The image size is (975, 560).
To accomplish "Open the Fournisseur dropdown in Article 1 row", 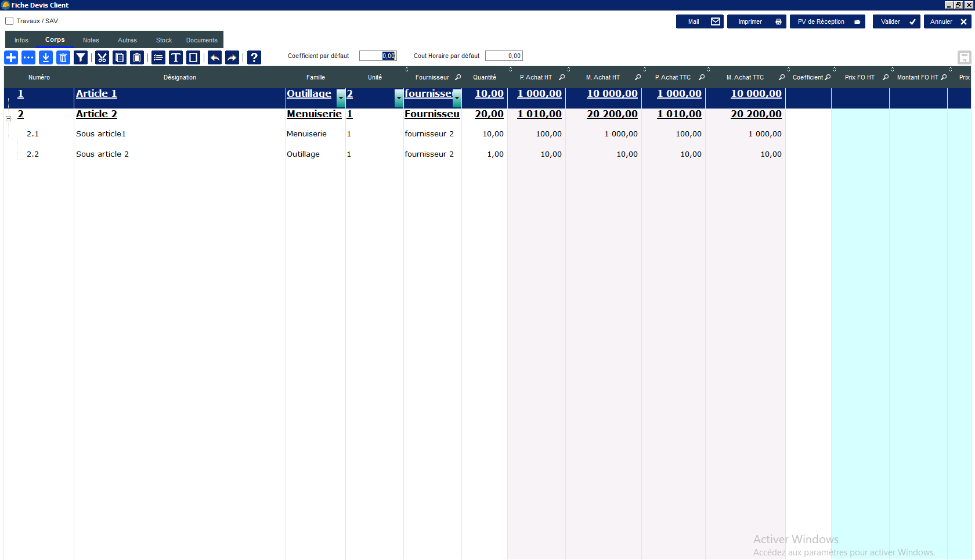I will [x=457, y=98].
